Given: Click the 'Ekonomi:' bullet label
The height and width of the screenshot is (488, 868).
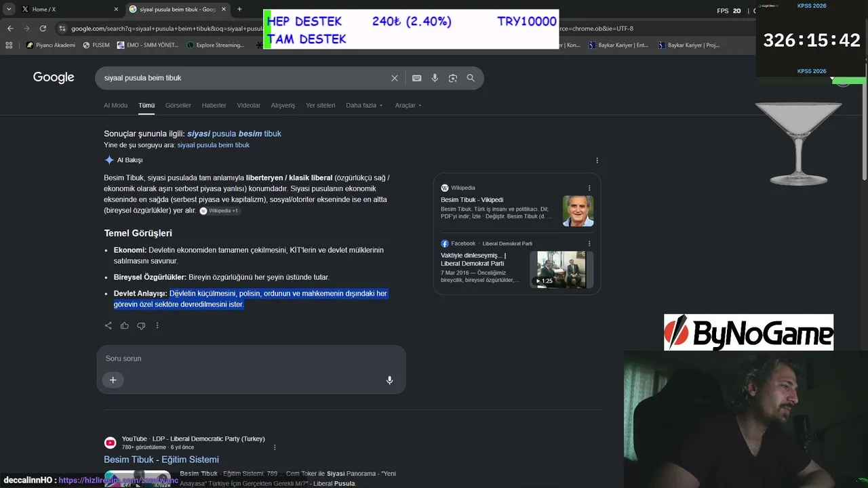Looking at the screenshot, I should 130,250.
